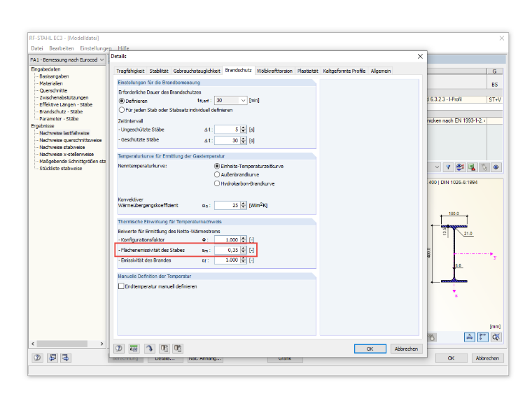Open the Bearbeiten menu
Image resolution: width=532 pixels, height=399 pixels.
tap(62, 48)
